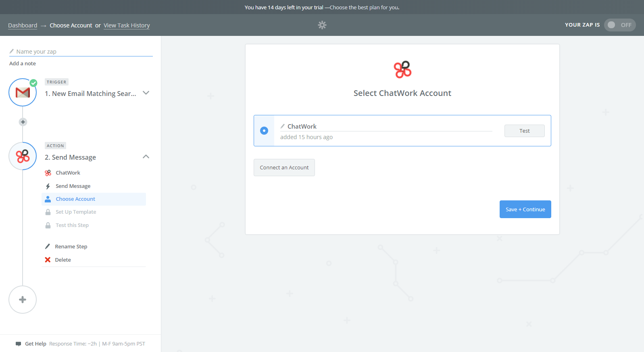This screenshot has height=352, width=644.
Task: Click the lock icon beside Set Up Template
Action: coord(48,212)
